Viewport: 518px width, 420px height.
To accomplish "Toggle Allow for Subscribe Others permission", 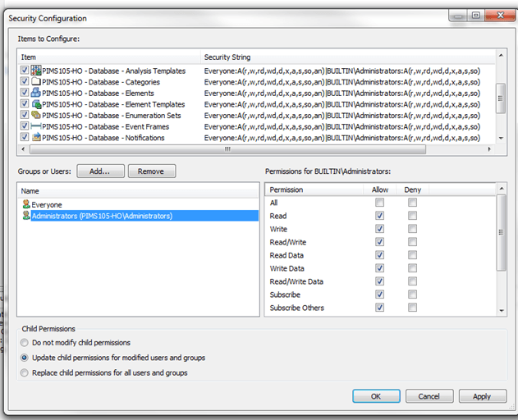I will pyautogui.click(x=379, y=308).
